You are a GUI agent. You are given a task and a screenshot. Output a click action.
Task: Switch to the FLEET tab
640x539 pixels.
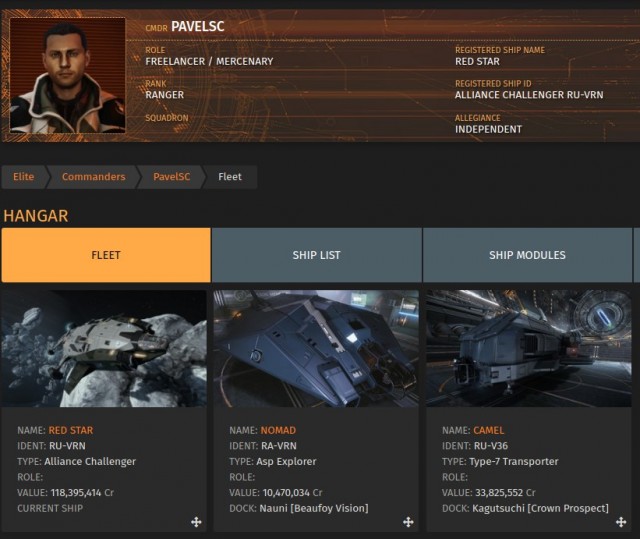coord(106,255)
